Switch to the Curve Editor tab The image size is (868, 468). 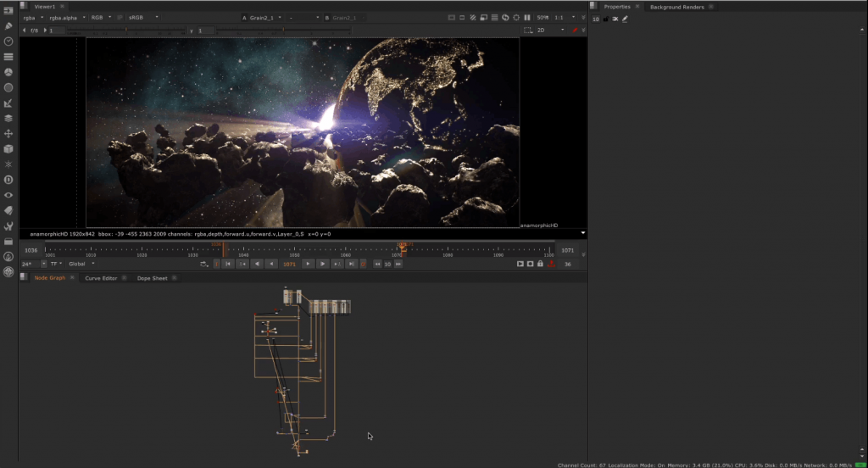pos(101,278)
